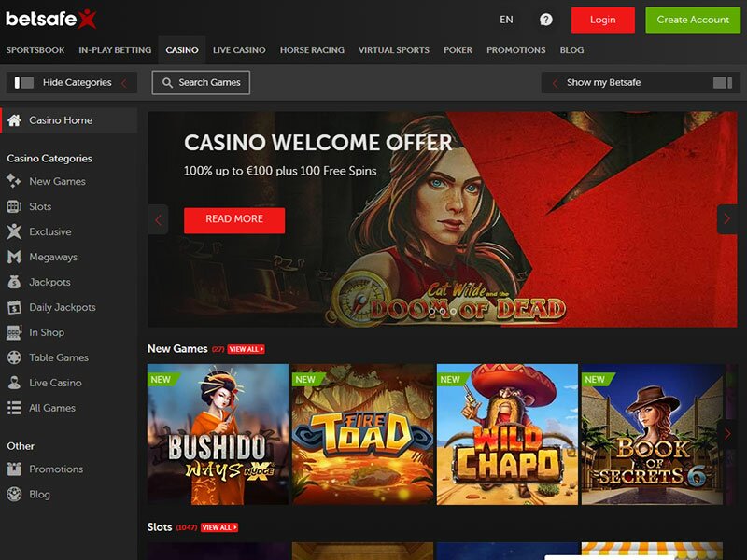Open help via the question mark icon

tap(546, 20)
